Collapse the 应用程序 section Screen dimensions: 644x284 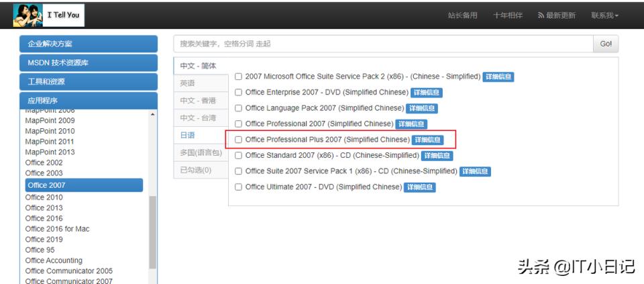[x=89, y=101]
